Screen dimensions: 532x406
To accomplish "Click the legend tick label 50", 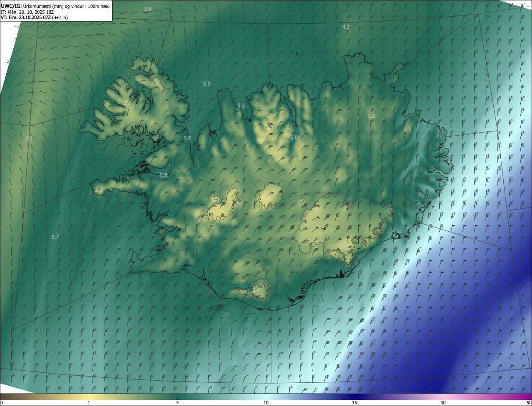I will point(529,403).
